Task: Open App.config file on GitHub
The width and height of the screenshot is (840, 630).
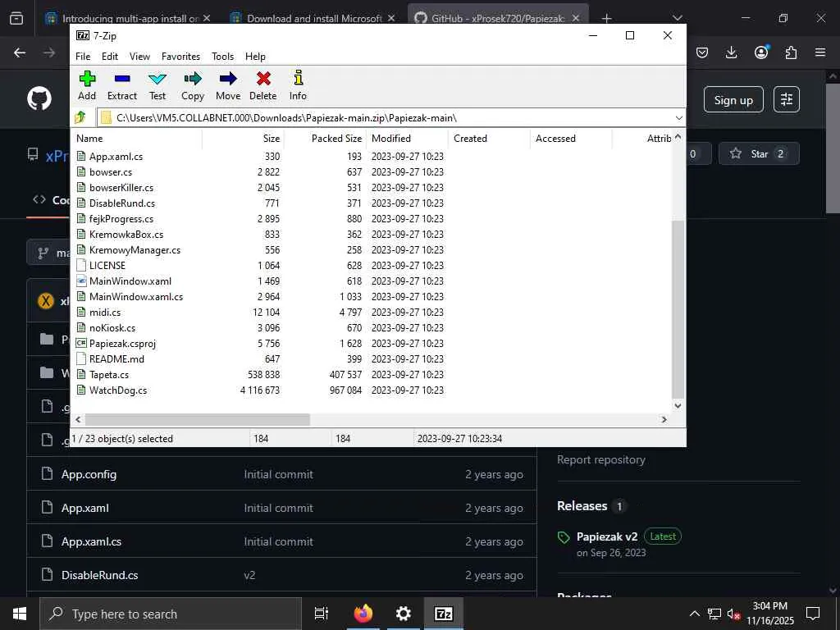Action: (x=89, y=474)
